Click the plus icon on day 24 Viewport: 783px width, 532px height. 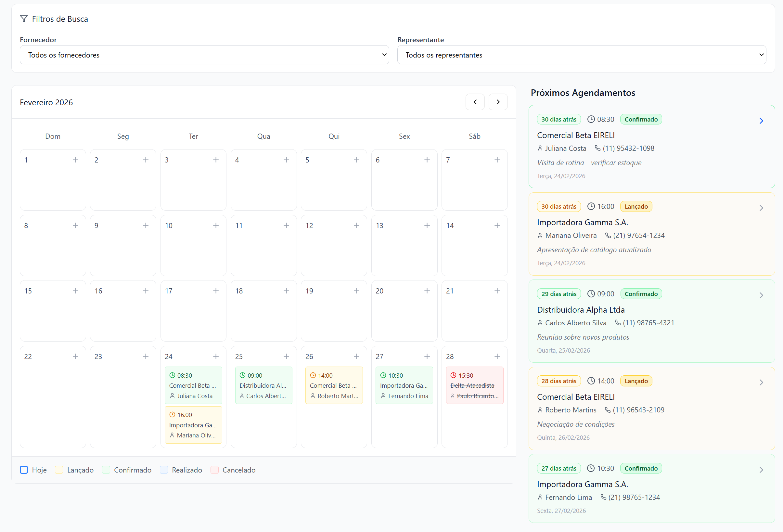coord(216,357)
